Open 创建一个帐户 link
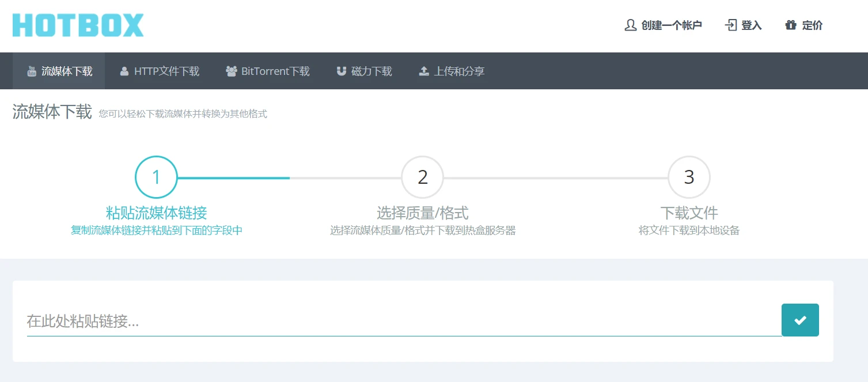This screenshot has width=868, height=382. pyautogui.click(x=664, y=25)
